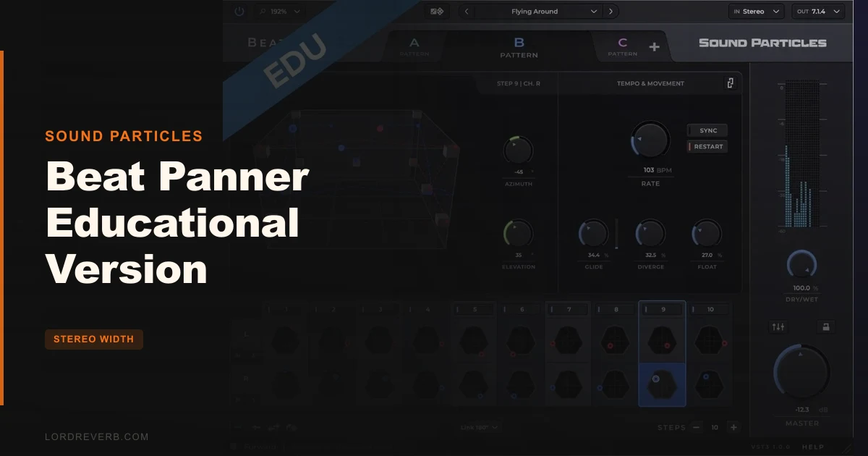Image resolution: width=868 pixels, height=456 pixels.
Task: Click the 34.4 glide value
Action: tap(594, 255)
